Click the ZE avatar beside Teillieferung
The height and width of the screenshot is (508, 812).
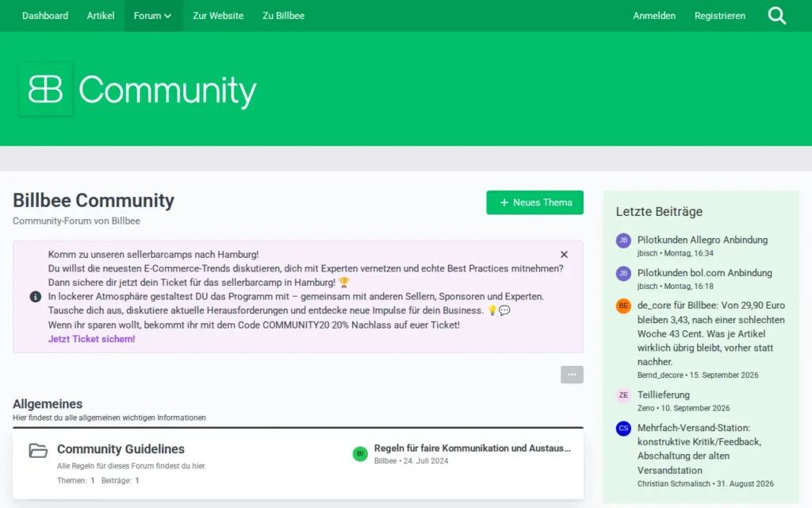tap(623, 395)
